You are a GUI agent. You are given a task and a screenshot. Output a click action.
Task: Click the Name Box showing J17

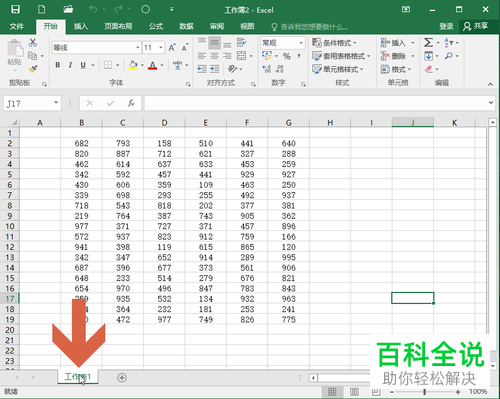tap(32, 103)
